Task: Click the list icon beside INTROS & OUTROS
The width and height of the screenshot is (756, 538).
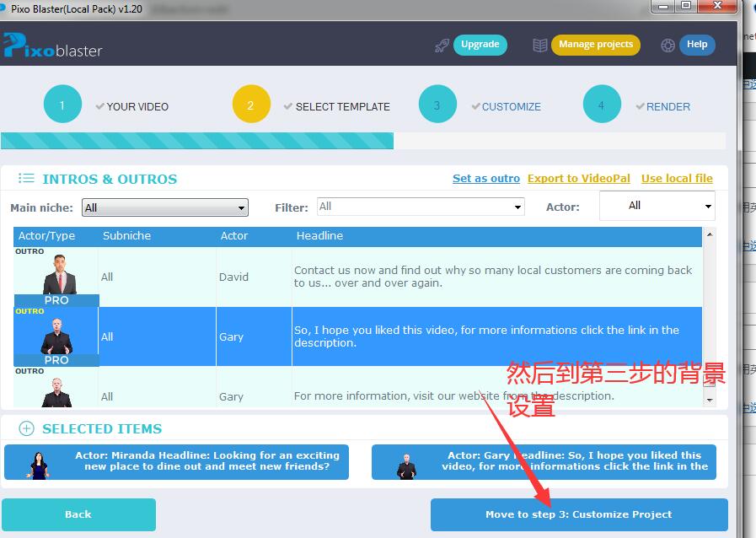Action: (x=26, y=178)
